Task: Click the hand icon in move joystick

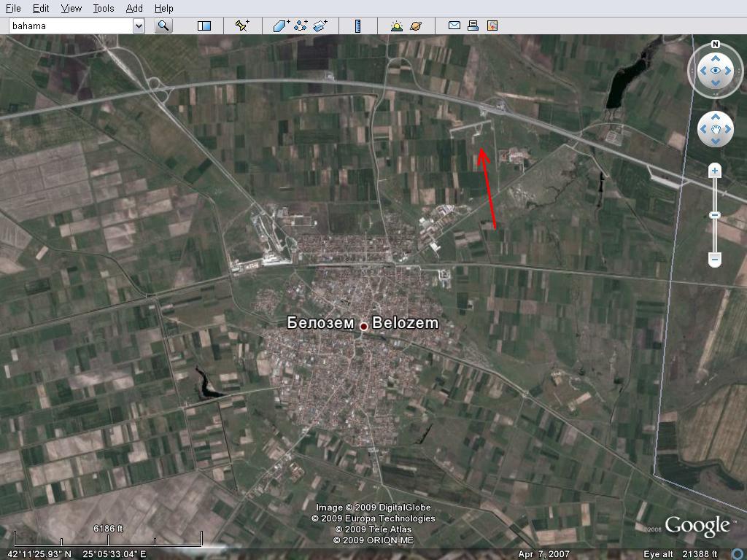Action: coord(716,129)
